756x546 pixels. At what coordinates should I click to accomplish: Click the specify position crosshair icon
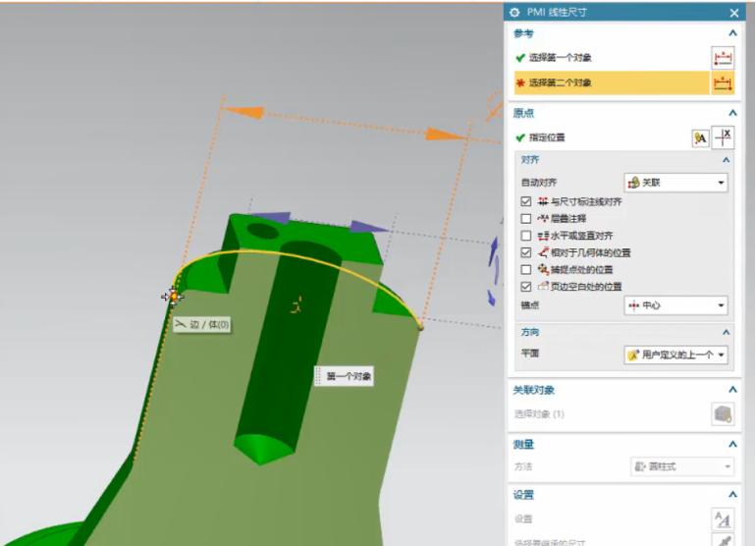click(723, 137)
